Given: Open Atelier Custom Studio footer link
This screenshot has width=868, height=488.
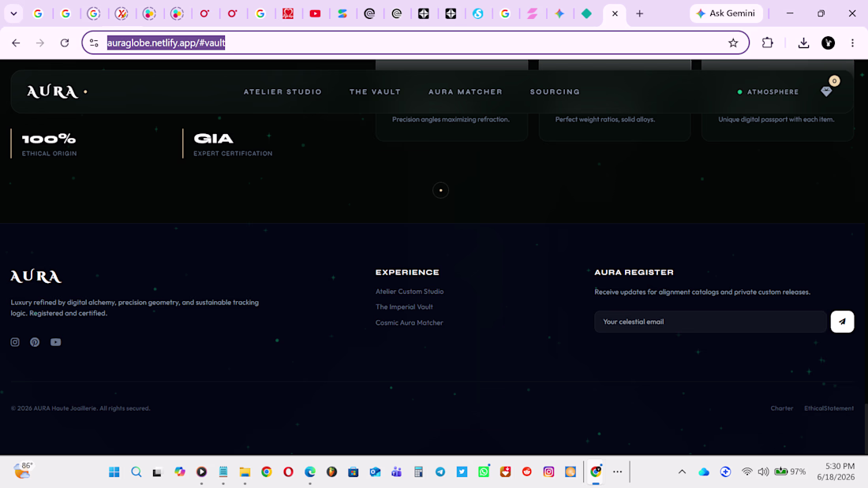Looking at the screenshot, I should coord(410,291).
